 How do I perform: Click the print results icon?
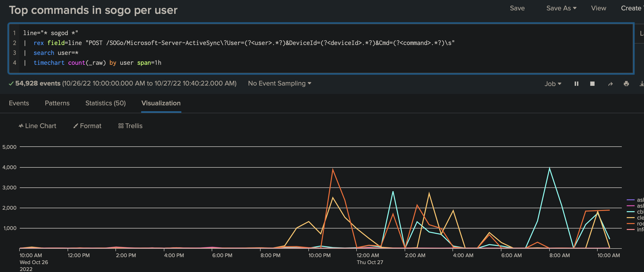click(x=626, y=84)
